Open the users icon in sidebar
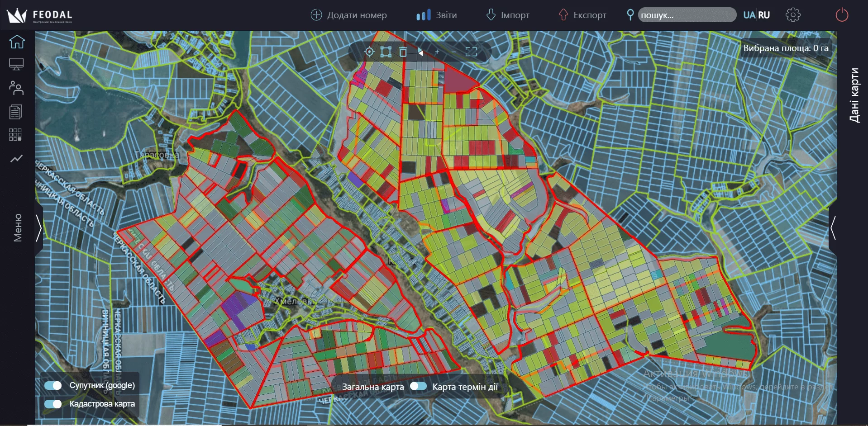868x426 pixels. [16, 88]
